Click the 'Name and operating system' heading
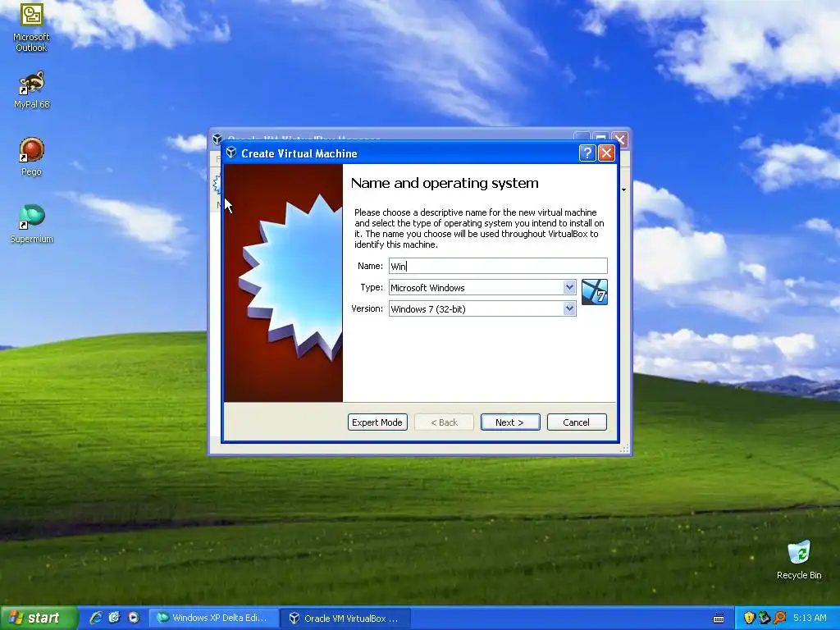This screenshot has height=630, width=840. (445, 183)
